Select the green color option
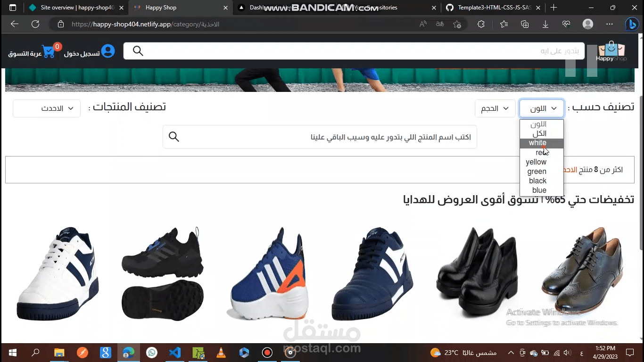This screenshot has width=644, height=362. pyautogui.click(x=542, y=172)
